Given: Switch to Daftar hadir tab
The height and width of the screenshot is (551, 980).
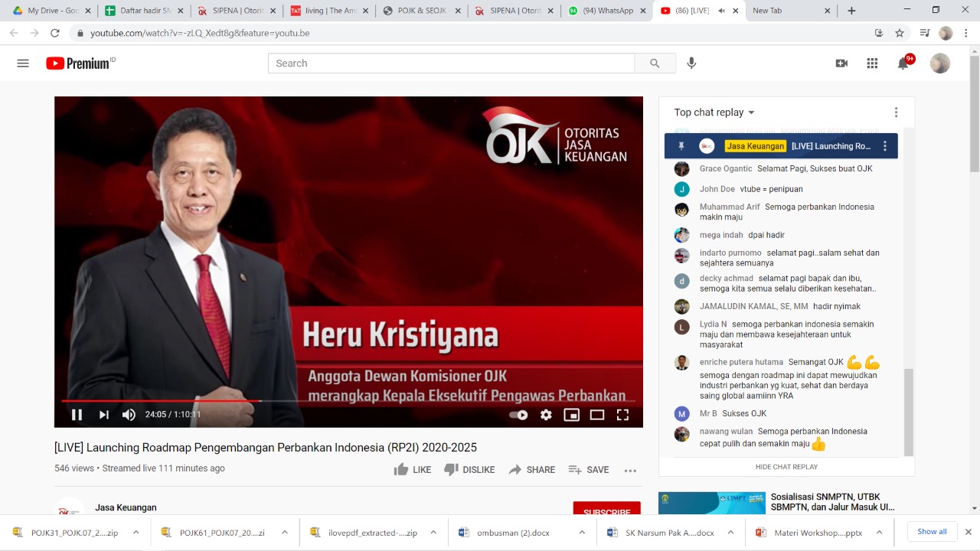Looking at the screenshot, I should click(145, 11).
